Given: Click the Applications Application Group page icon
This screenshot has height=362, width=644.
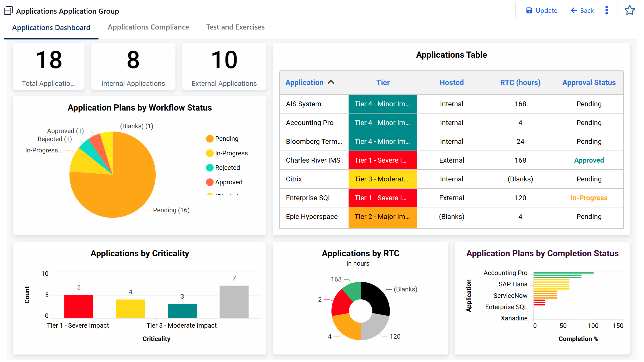Looking at the screenshot, I should [x=8, y=11].
